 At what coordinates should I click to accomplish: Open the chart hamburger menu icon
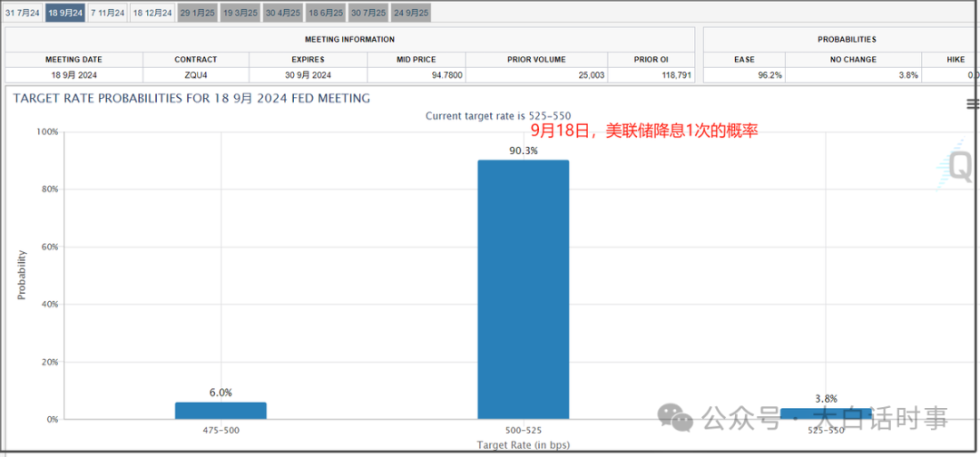point(973,104)
